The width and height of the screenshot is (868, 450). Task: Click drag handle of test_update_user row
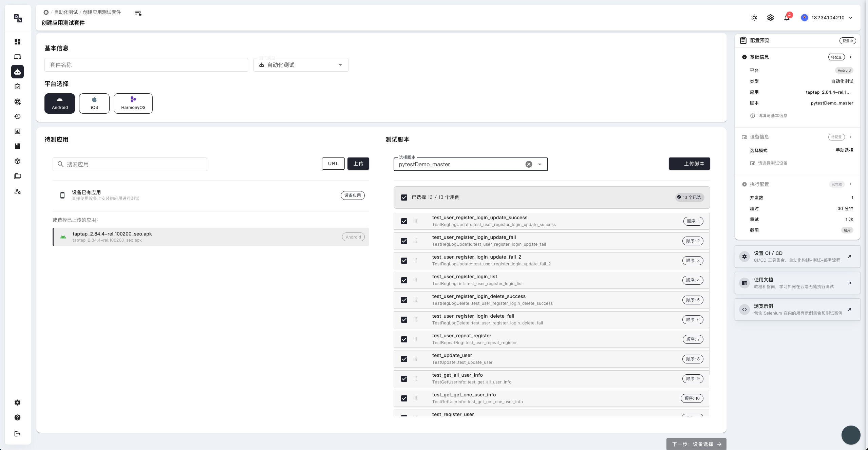[x=415, y=359]
